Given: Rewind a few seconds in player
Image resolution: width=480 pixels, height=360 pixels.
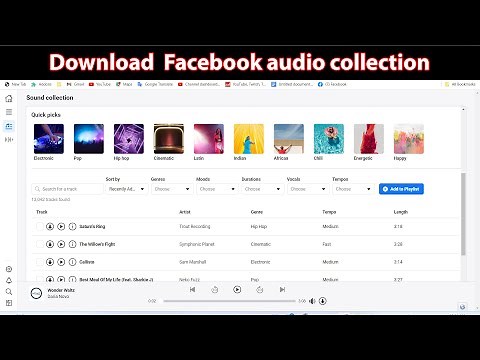Looking at the screenshot, I should (x=215, y=290).
